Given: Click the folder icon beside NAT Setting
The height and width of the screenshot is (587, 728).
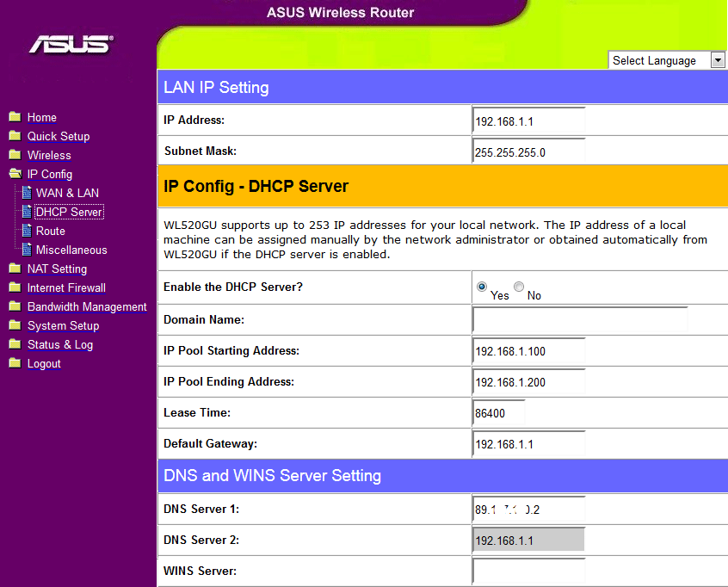Looking at the screenshot, I should 15,269.
